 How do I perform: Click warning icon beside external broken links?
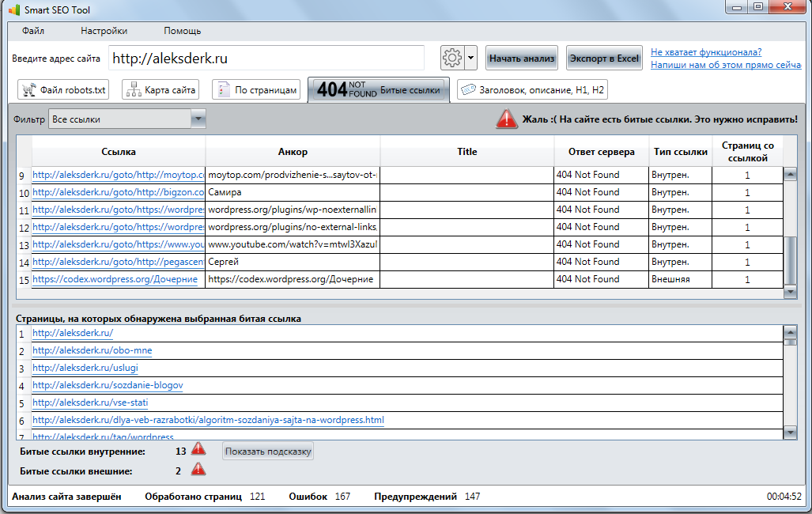click(198, 469)
